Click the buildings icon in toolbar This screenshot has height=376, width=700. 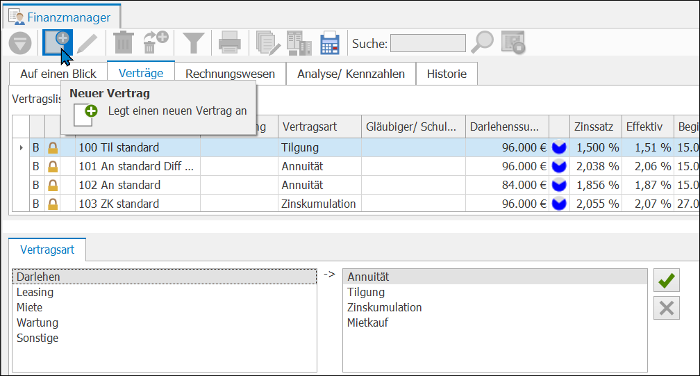point(299,43)
